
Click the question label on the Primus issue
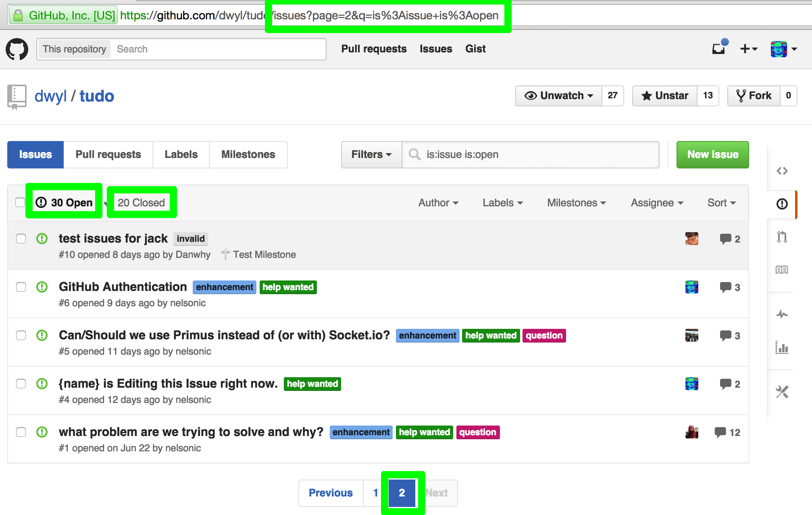pyautogui.click(x=544, y=335)
